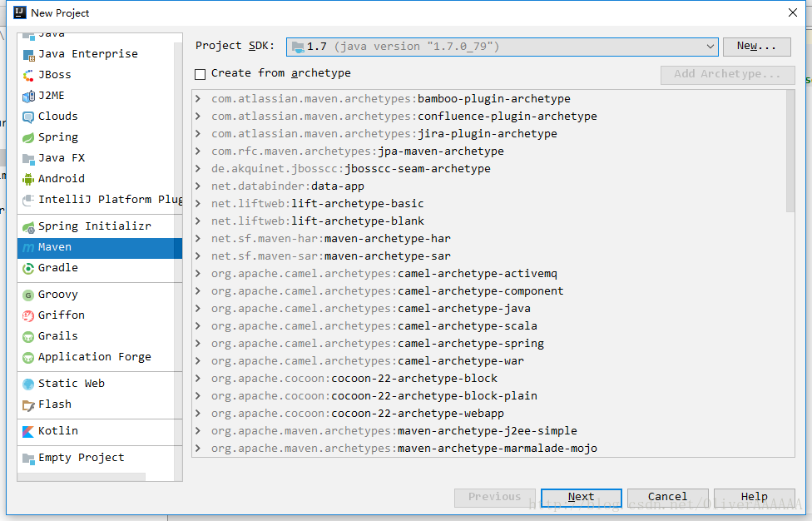Expand lift-archetype-basic entry
Screen dimensions: 812x521
tap(198, 204)
